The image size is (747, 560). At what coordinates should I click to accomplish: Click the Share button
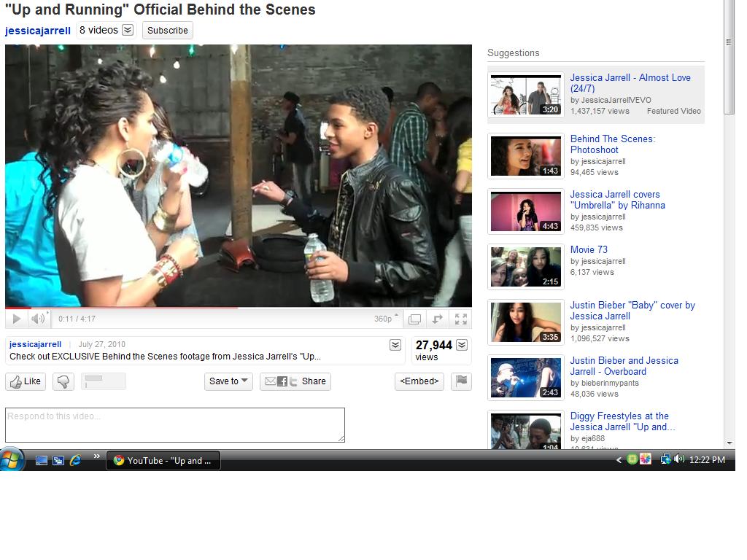(x=295, y=381)
